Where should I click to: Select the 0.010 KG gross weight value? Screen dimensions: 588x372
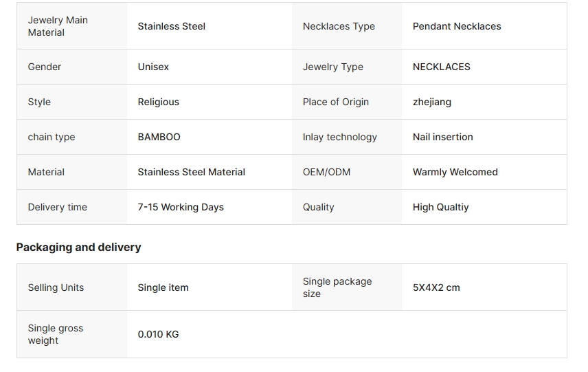pos(158,334)
